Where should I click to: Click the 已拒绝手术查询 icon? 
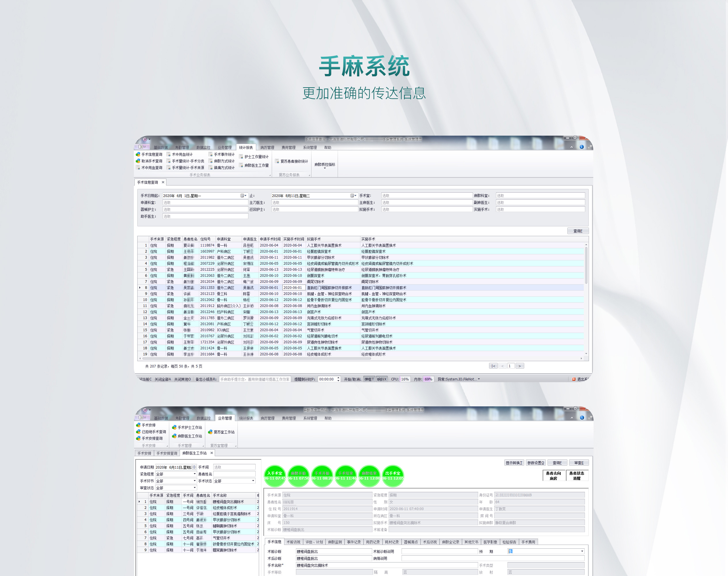pyautogui.click(x=138, y=432)
